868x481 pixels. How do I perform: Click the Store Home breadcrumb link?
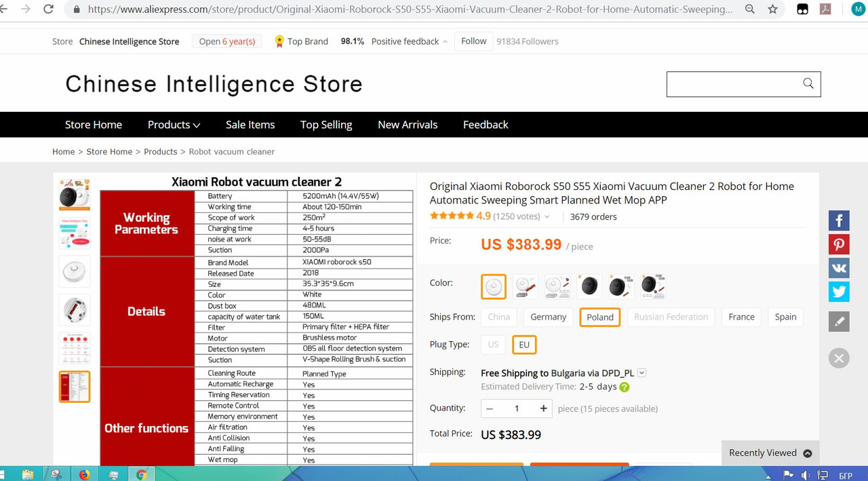[x=109, y=152]
